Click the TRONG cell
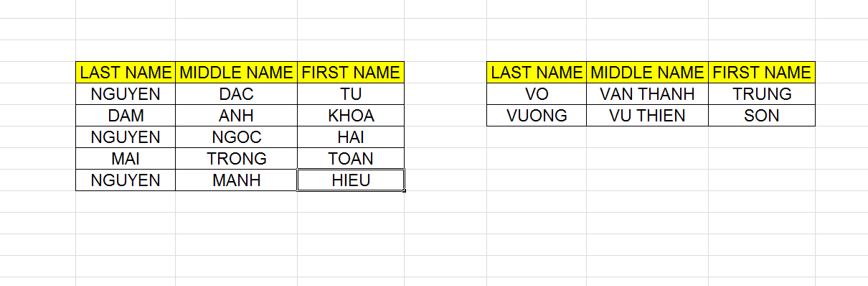Image resolution: width=868 pixels, height=286 pixels. (236, 159)
